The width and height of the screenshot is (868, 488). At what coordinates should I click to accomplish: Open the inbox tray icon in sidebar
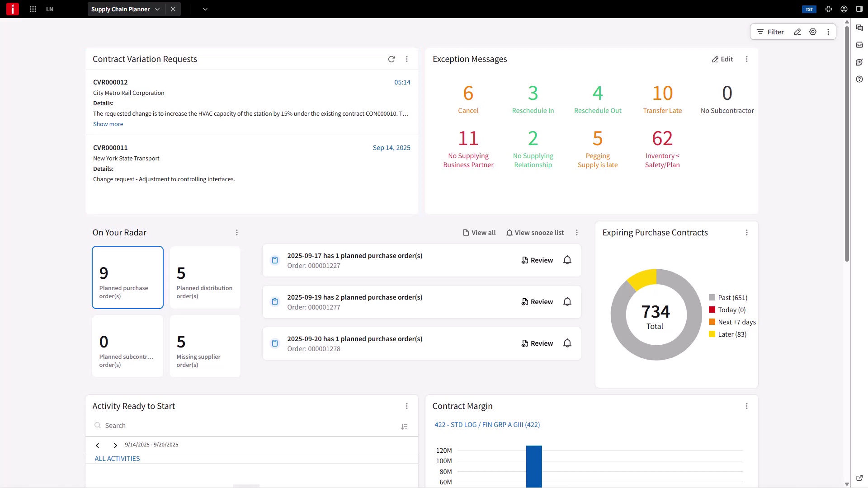click(x=859, y=45)
